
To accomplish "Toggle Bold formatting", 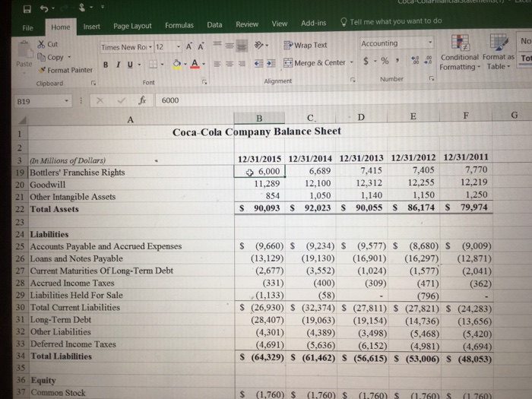I will (106, 65).
